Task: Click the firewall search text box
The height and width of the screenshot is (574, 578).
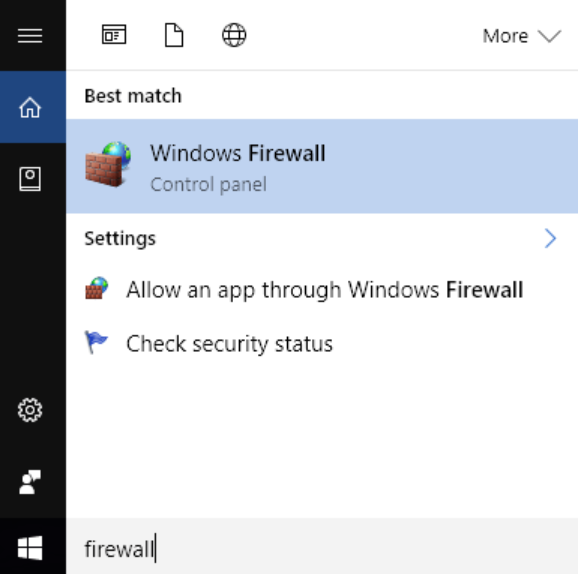Action: 322,548
